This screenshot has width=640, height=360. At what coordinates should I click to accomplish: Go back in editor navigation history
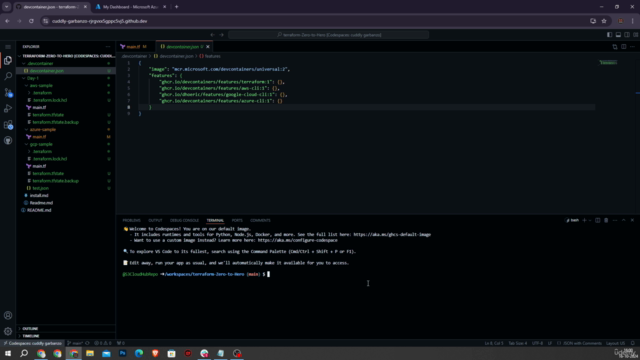(212, 35)
